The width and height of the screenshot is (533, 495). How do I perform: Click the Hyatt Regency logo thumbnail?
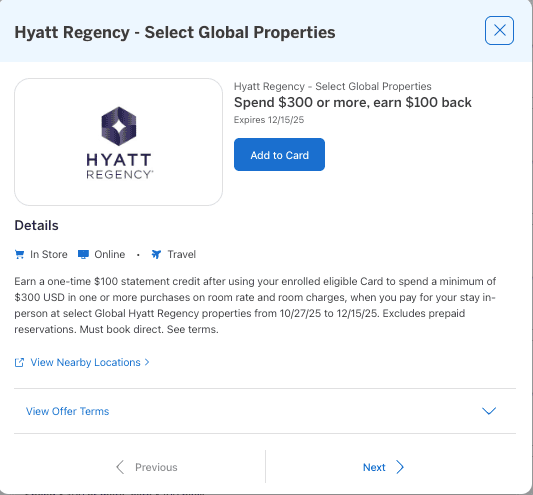coord(118,142)
